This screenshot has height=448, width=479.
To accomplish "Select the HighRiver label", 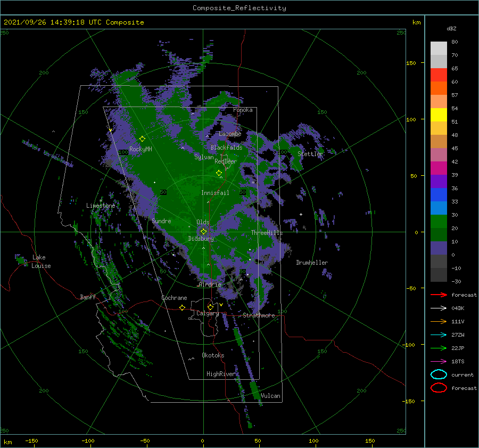I will tap(221, 374).
